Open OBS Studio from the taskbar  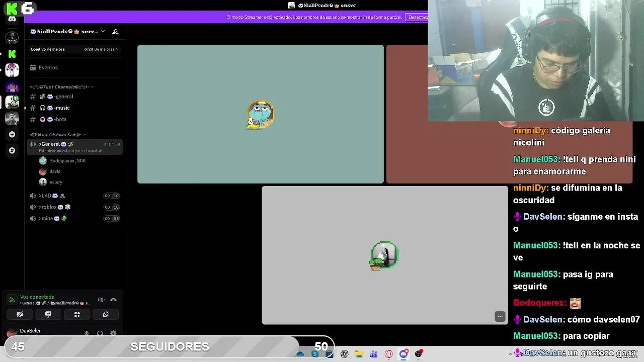[x=419, y=354]
